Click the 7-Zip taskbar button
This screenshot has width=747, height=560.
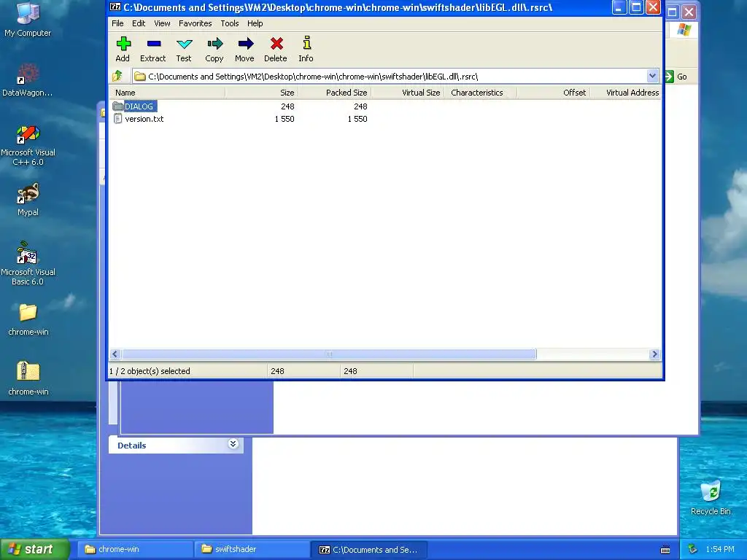368,549
